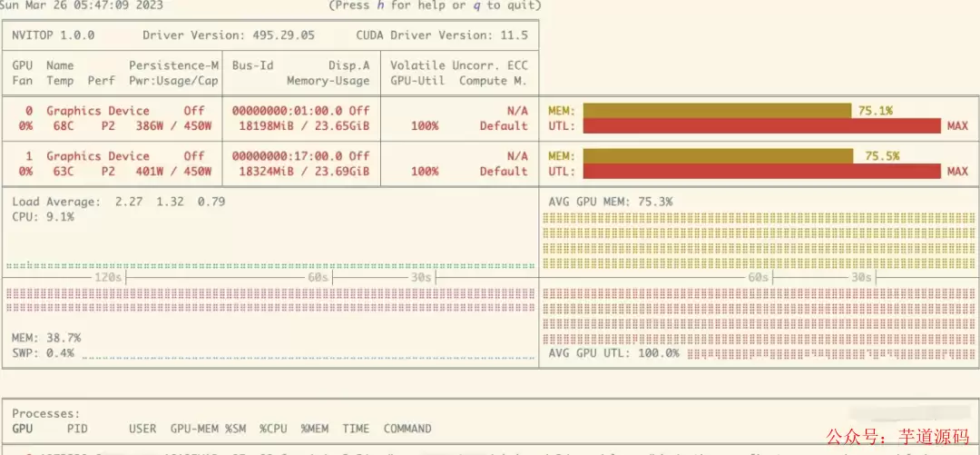Click the 'GPU-Util' header label
Image resolution: width=980 pixels, height=455 pixels.
pyautogui.click(x=417, y=81)
